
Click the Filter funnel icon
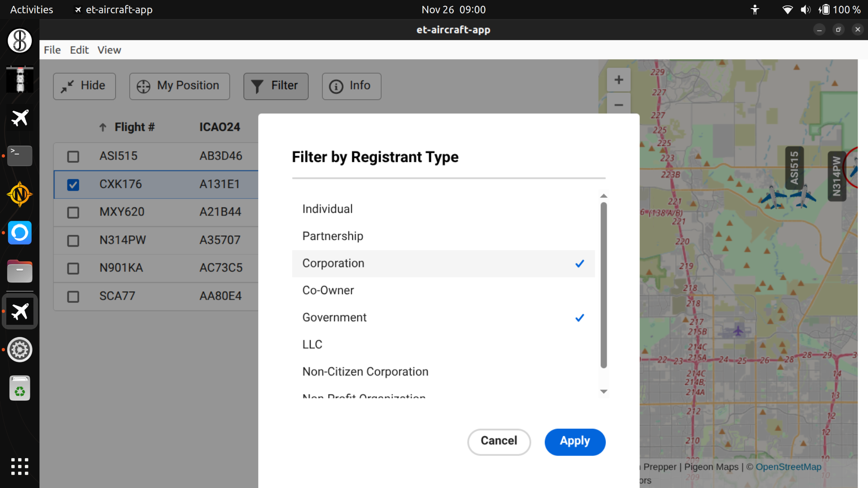pyautogui.click(x=257, y=86)
